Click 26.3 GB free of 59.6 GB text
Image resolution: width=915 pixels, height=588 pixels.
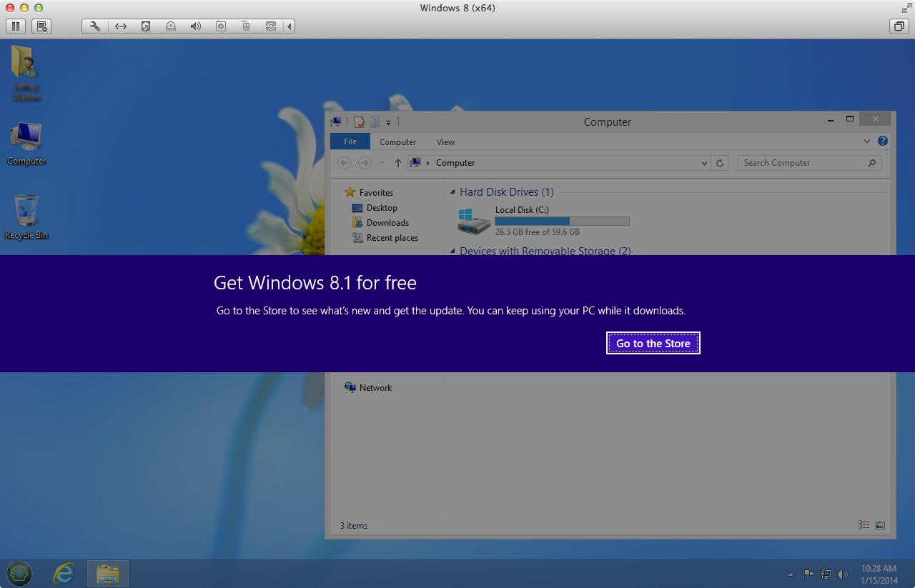(537, 232)
